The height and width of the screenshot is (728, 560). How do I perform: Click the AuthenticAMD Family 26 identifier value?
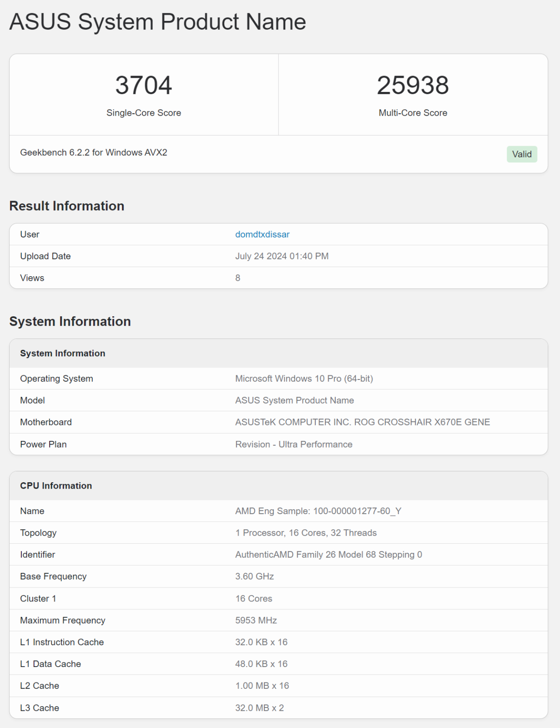[328, 555]
